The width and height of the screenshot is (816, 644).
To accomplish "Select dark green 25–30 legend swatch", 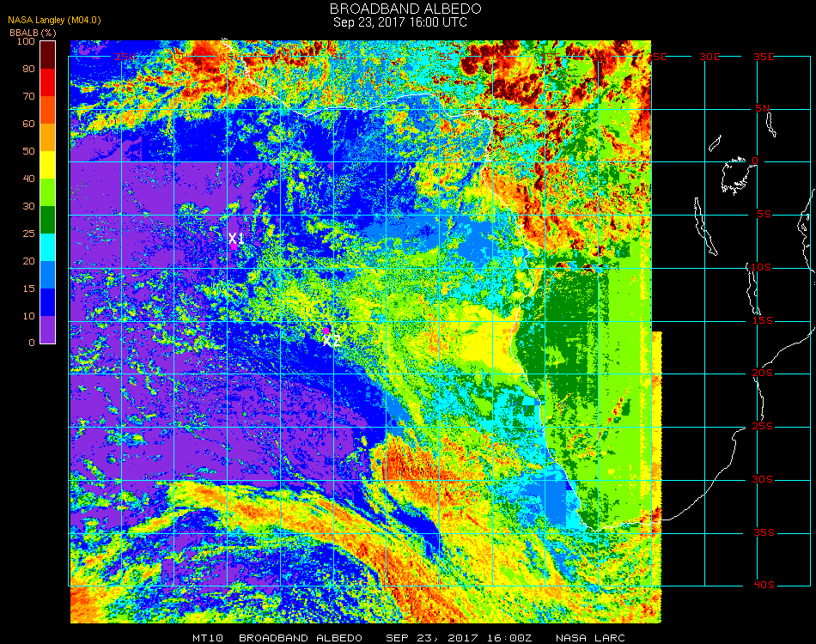I will [47, 220].
